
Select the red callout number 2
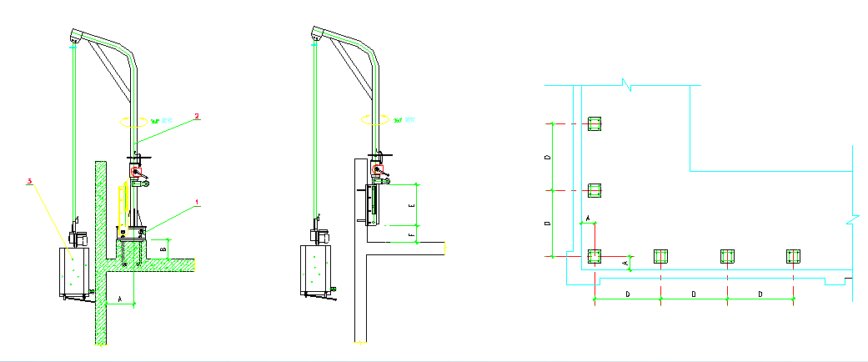pyautogui.click(x=197, y=117)
